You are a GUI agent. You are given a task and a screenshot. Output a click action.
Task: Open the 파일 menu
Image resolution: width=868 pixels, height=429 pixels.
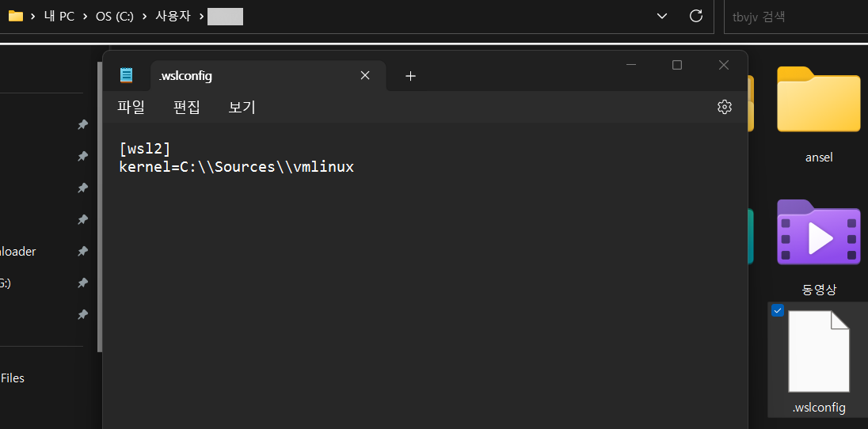tap(131, 107)
